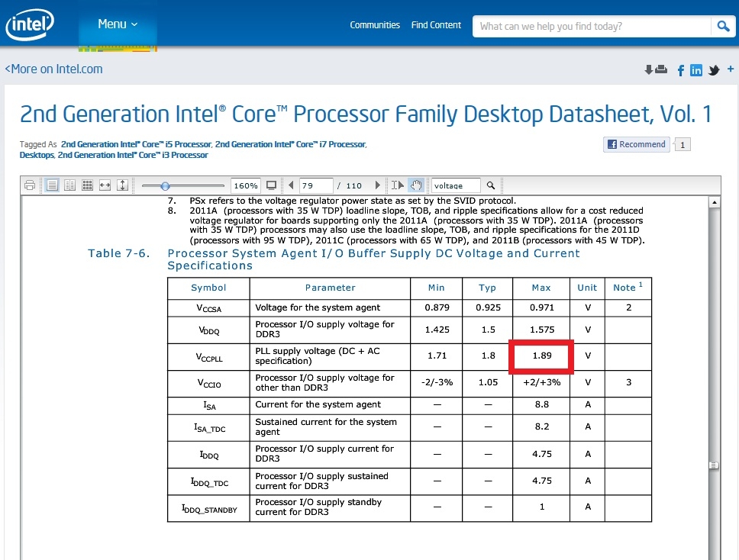Select two-page view mode

69,185
